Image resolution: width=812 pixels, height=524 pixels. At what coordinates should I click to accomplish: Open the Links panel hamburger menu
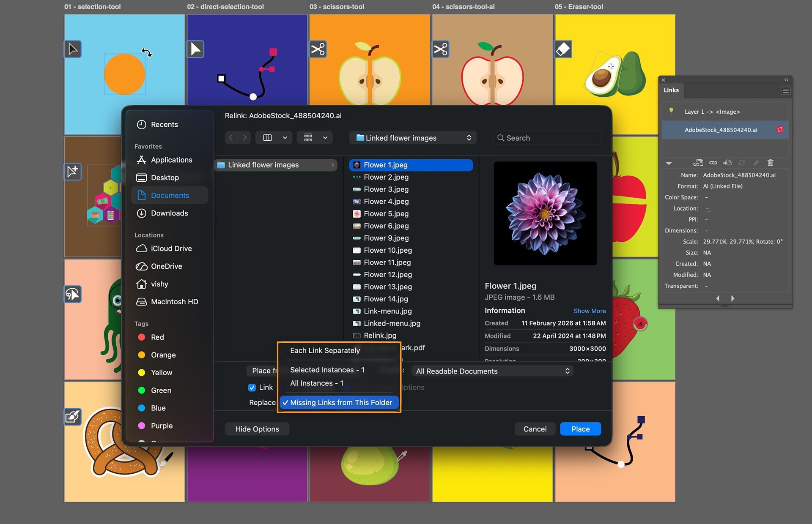coord(785,91)
